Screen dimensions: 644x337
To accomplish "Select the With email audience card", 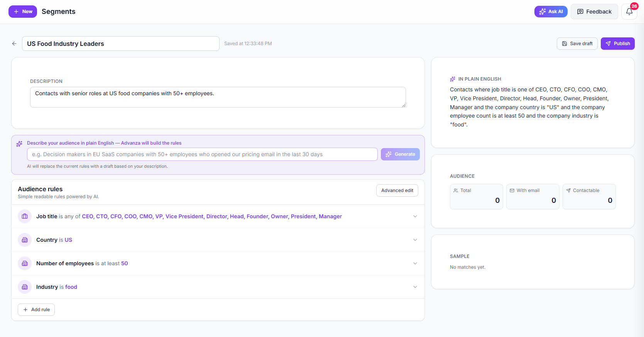I will pyautogui.click(x=533, y=197).
